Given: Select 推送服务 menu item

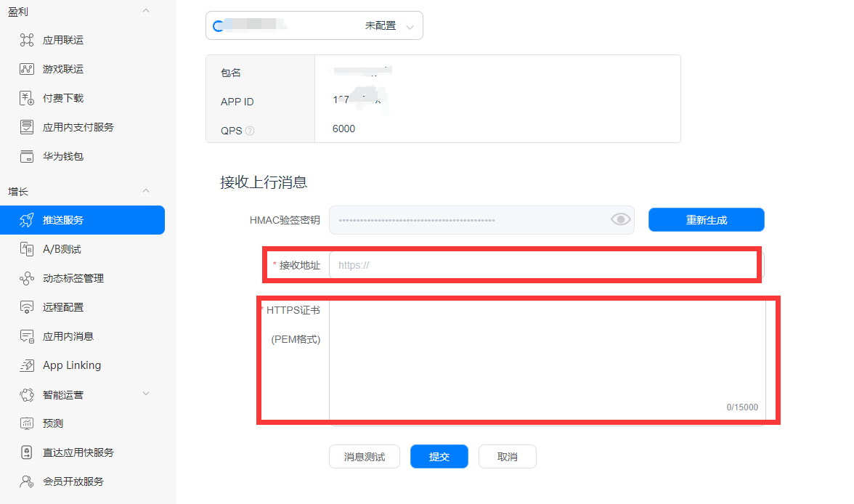Looking at the screenshot, I should coord(82,220).
